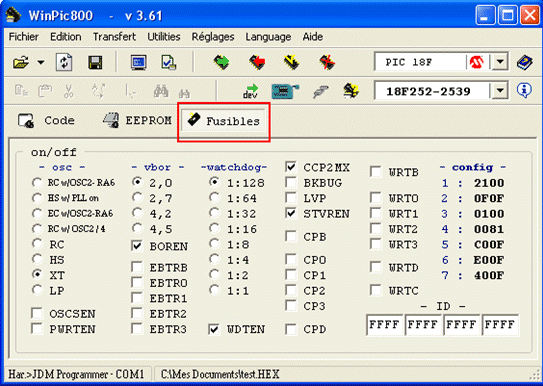
Task: Enable the LVP checkbox
Action: coord(291,198)
